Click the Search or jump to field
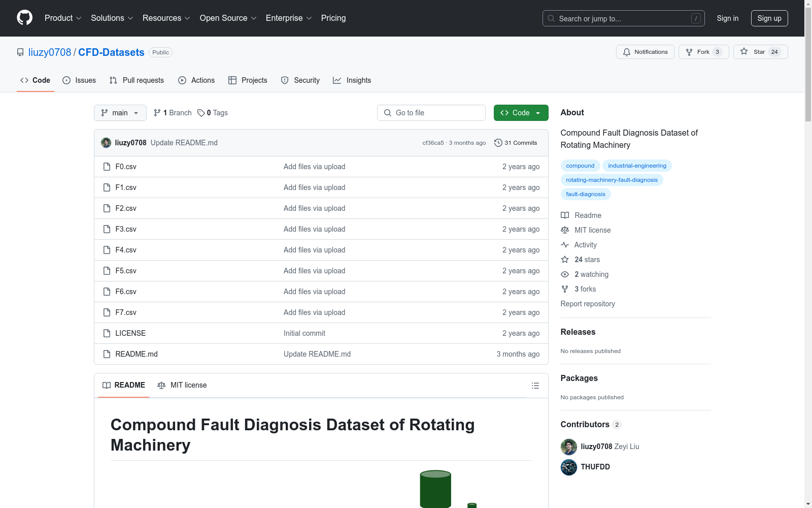Viewport: 812px width, 508px height. click(x=624, y=18)
